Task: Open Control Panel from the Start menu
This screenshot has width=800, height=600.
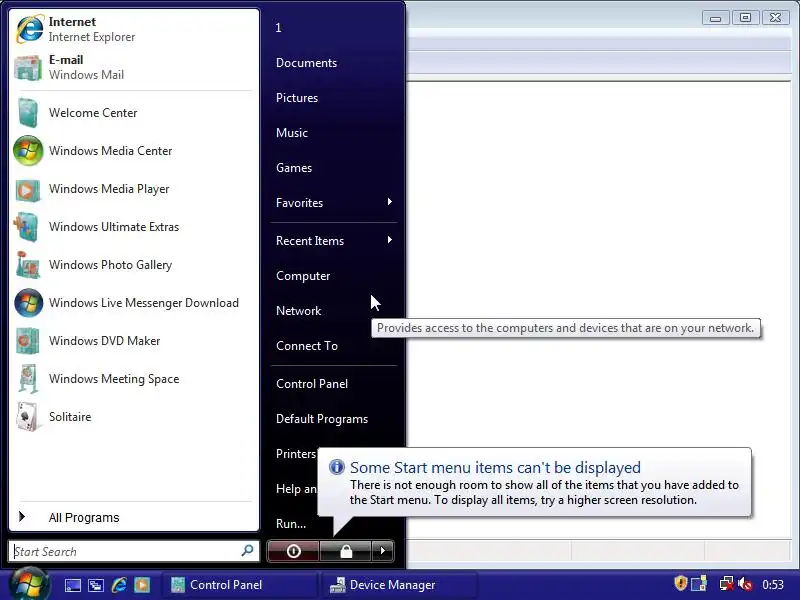Action: pos(312,384)
